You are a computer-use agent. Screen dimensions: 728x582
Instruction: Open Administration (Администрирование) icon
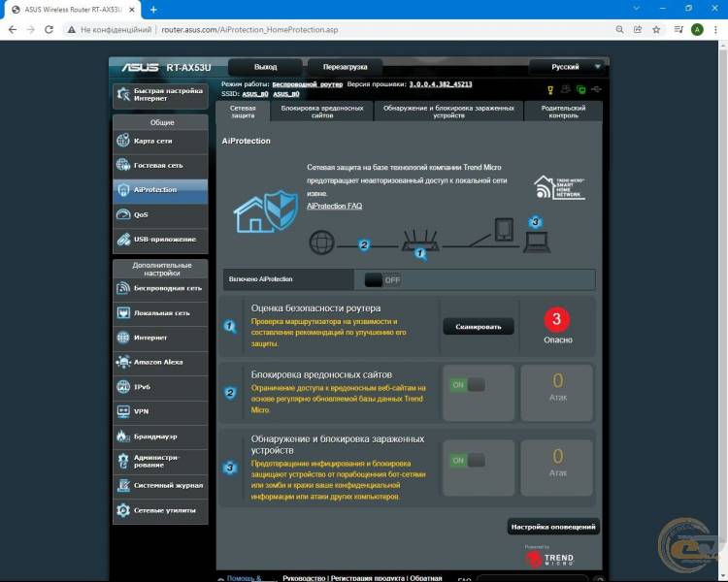(x=123, y=461)
